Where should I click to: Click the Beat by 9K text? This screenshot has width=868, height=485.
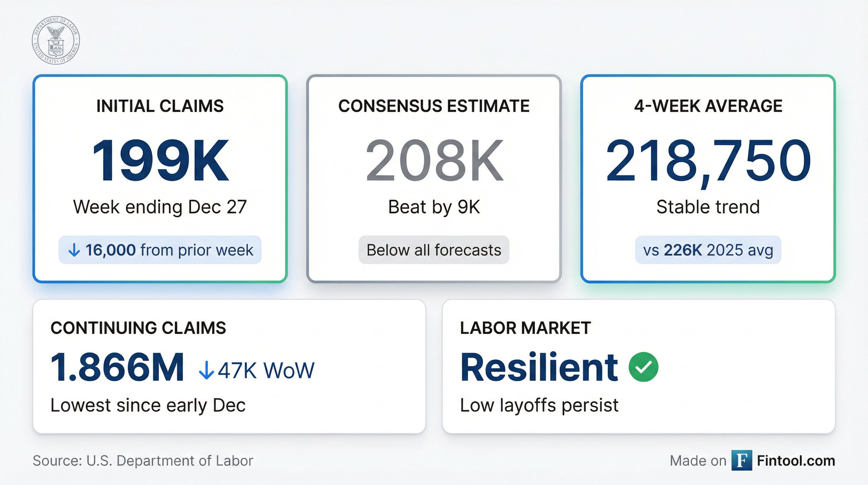click(434, 207)
